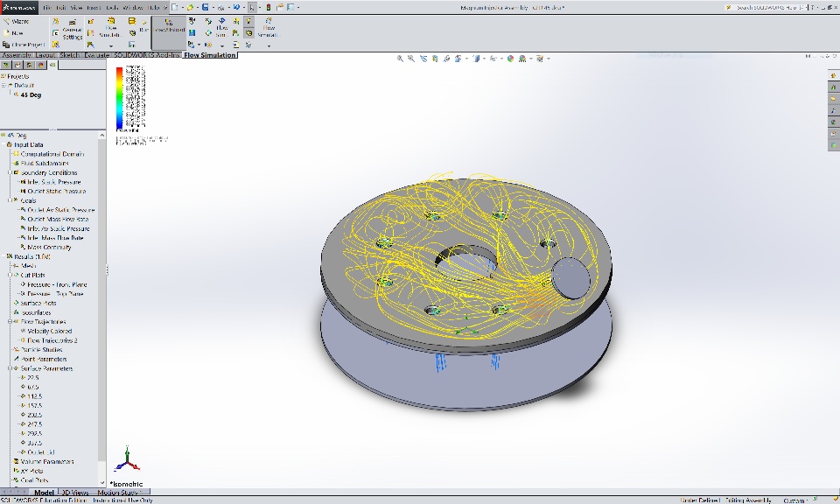Open the File menu
This screenshot has height=504, width=840.
[x=47, y=8]
